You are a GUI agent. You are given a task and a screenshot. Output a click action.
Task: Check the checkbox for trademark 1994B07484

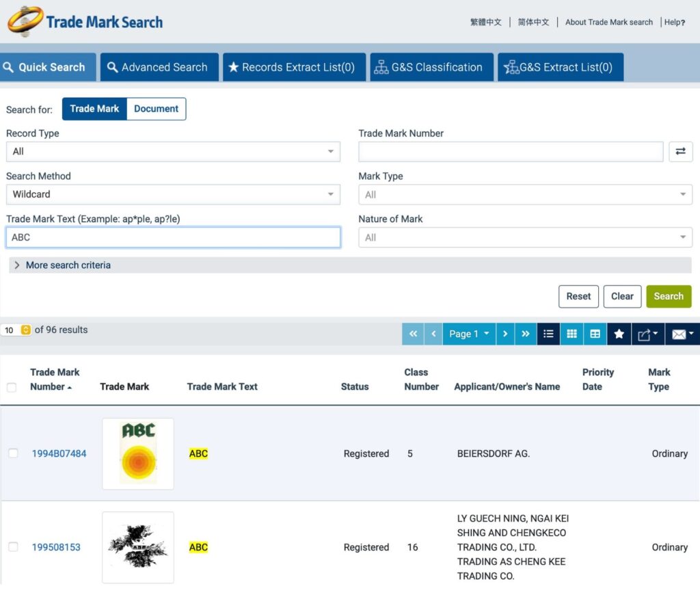12,453
